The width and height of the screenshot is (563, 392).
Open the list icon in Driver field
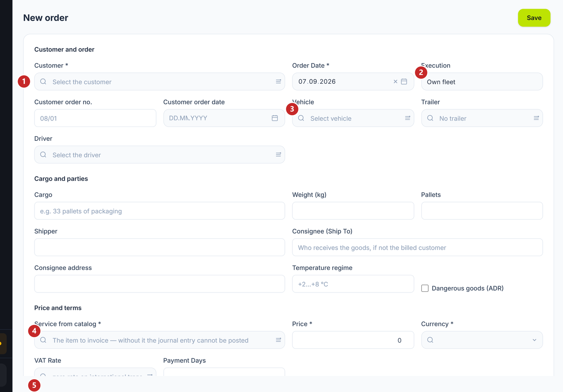coord(278,154)
